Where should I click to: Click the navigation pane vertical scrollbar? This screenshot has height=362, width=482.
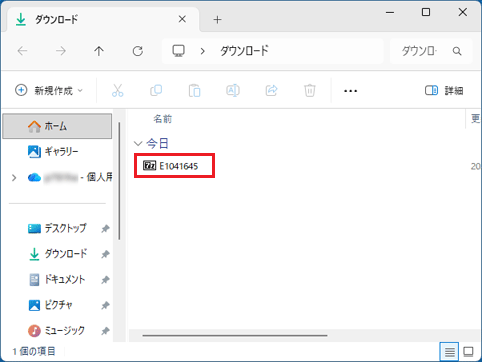point(119,181)
